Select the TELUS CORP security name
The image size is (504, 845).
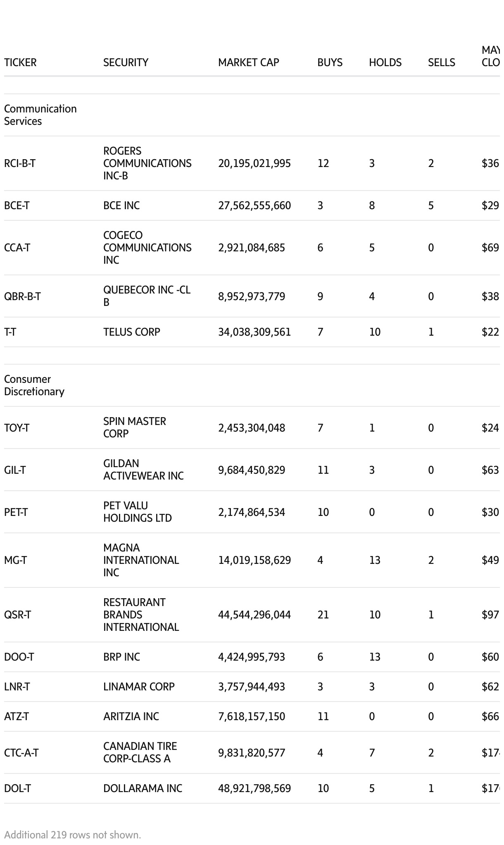coord(131,332)
